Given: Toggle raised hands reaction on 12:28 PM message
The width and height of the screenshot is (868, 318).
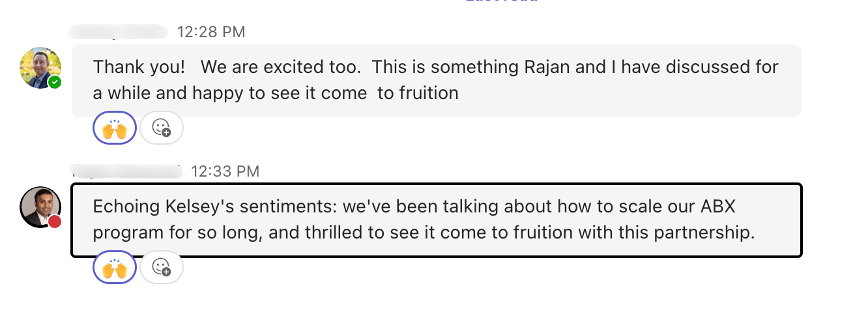Looking at the screenshot, I should [115, 128].
